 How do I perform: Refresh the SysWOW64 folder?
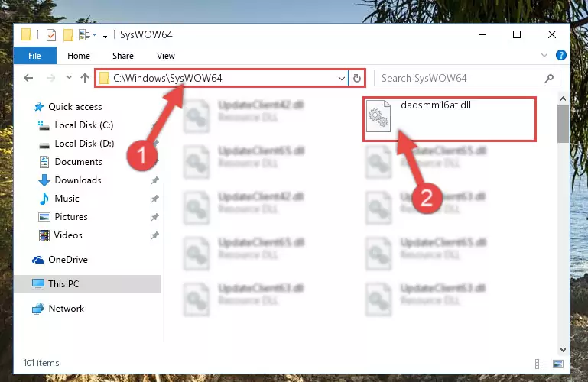click(356, 78)
